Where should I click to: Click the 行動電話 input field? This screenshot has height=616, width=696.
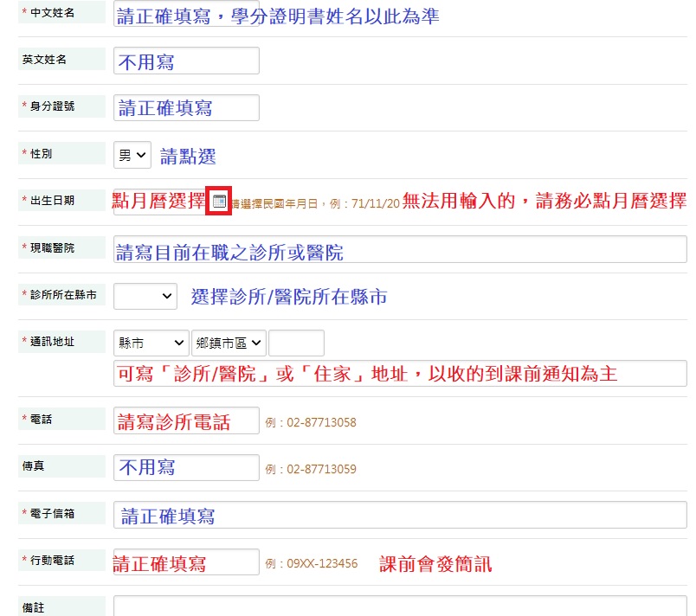tap(186, 561)
